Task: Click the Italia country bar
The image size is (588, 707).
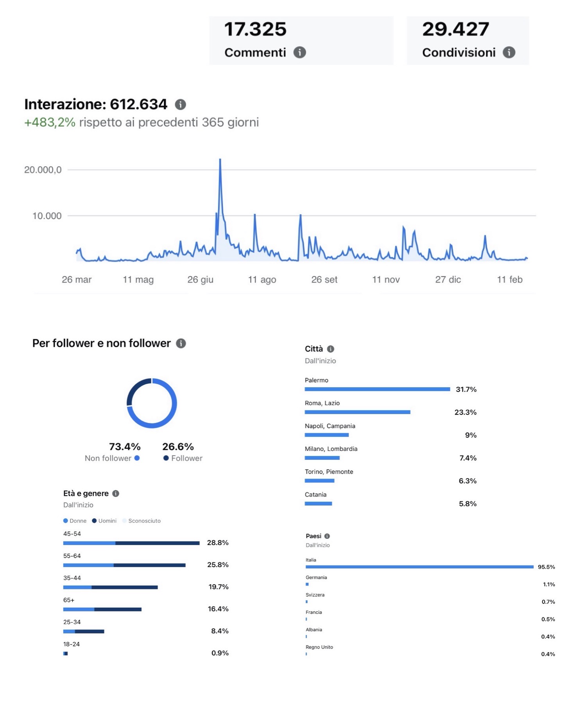Action: pyautogui.click(x=419, y=567)
